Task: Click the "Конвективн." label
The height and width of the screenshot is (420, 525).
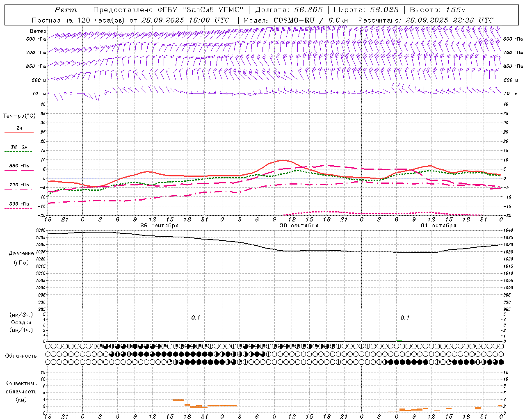Action: (x=21, y=383)
